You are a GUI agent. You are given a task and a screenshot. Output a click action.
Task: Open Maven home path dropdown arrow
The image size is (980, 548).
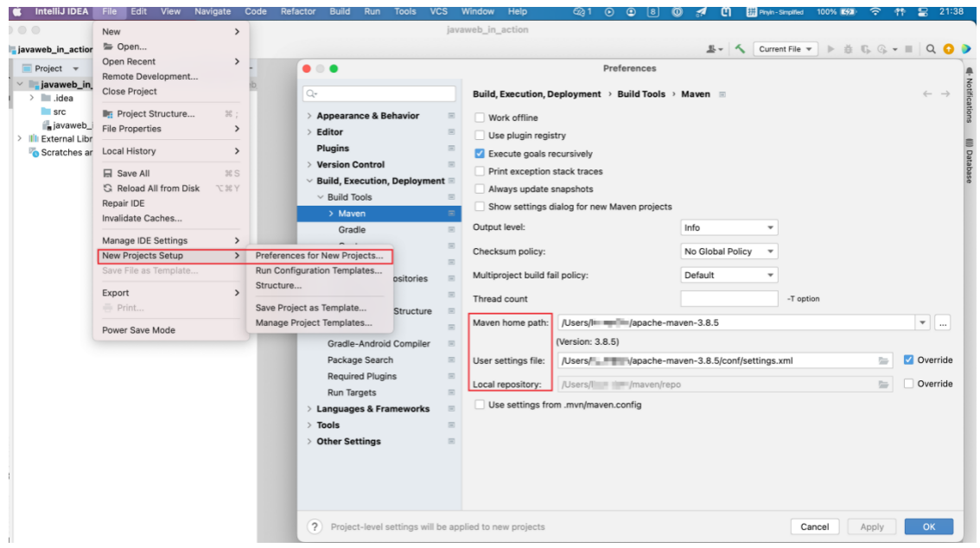coord(922,323)
